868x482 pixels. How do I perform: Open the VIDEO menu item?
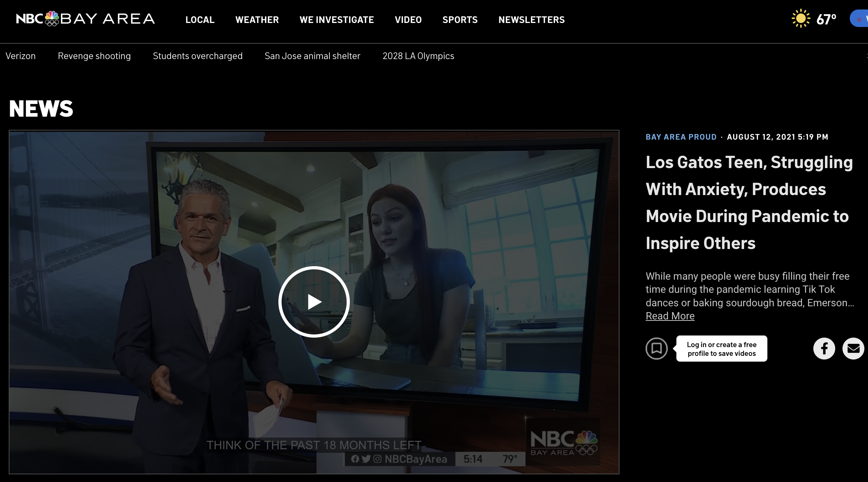coord(408,20)
